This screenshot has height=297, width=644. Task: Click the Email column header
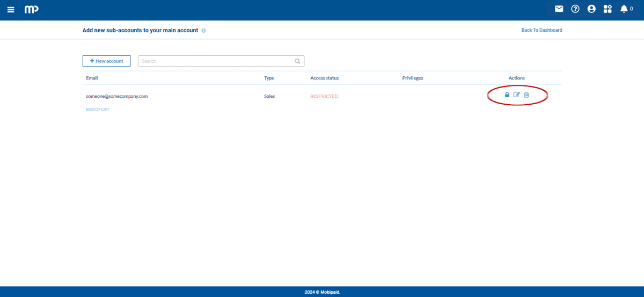[92, 78]
